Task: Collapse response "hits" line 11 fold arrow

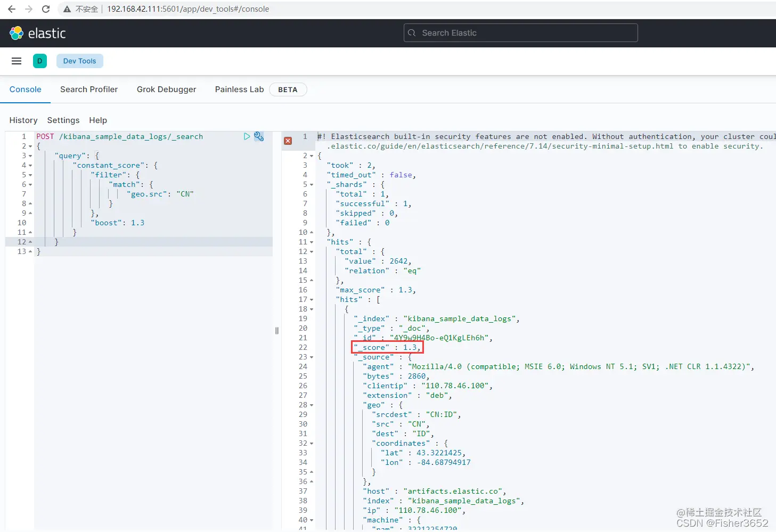Action: [312, 242]
